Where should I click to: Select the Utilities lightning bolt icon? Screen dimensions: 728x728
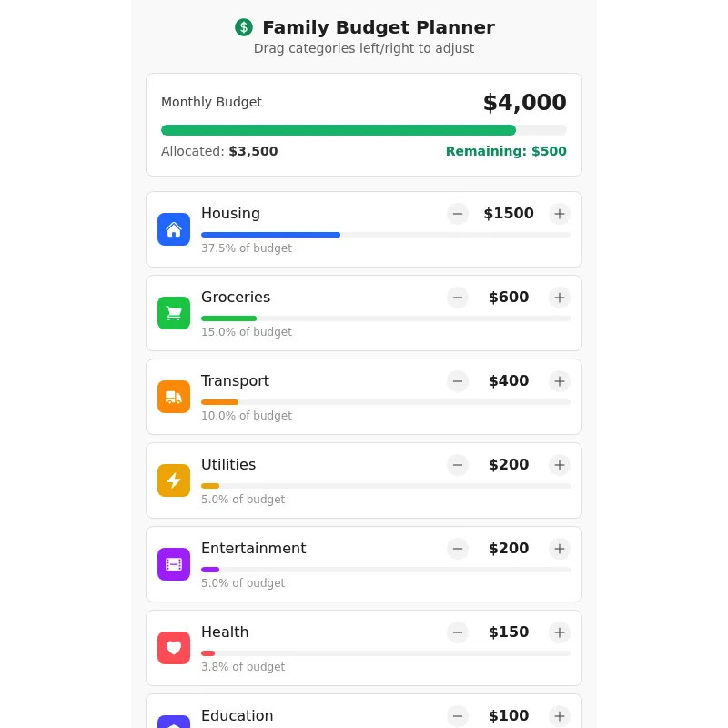tap(174, 480)
